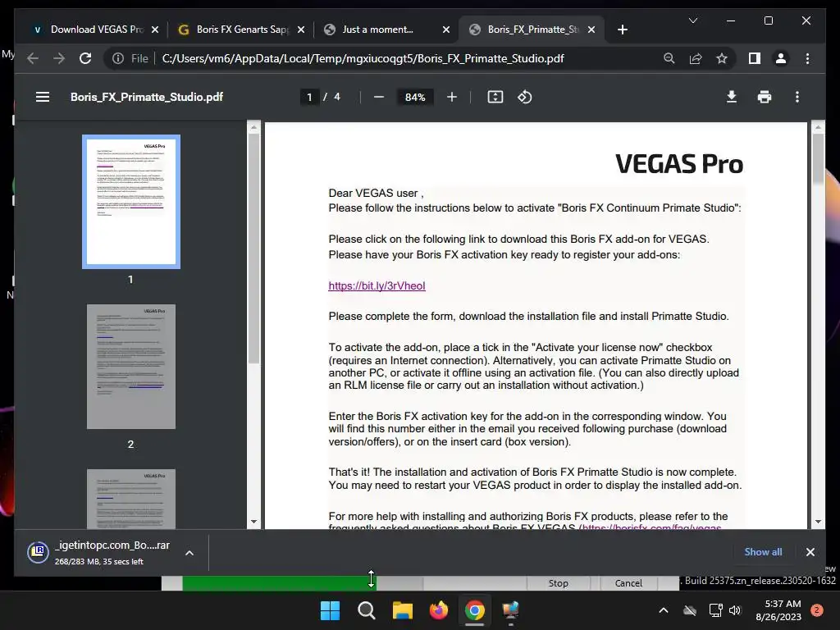Open Windows Start menu
The height and width of the screenshot is (630, 840).
coord(330,610)
